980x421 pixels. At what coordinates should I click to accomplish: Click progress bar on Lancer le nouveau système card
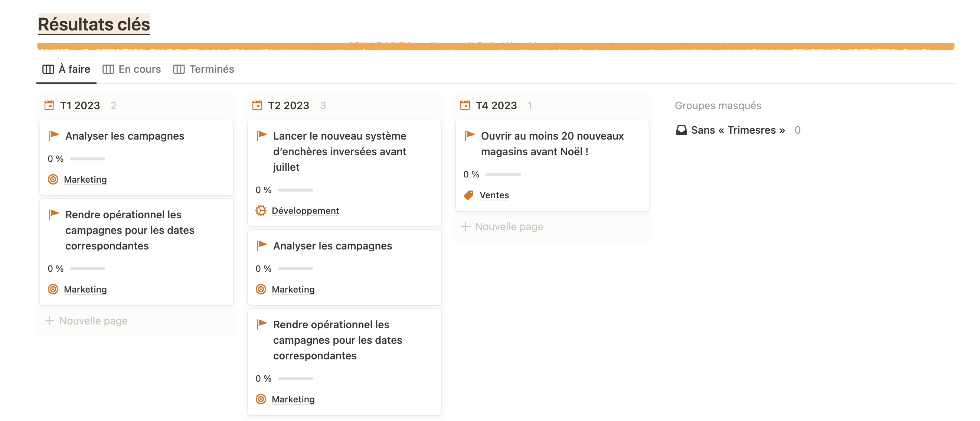295,190
